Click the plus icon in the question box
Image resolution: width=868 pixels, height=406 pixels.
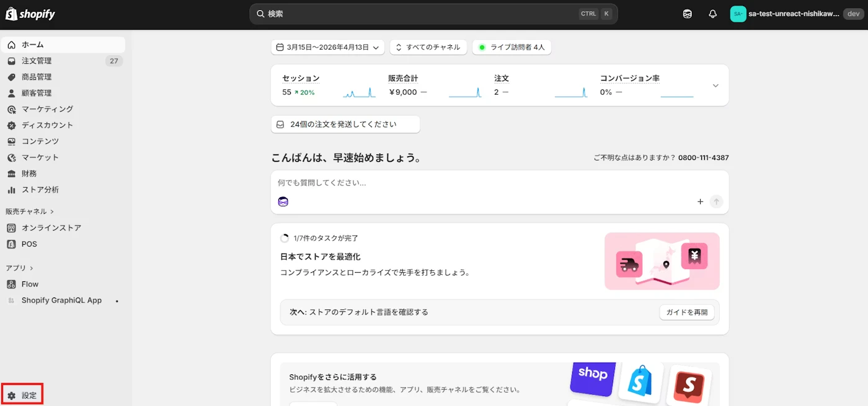(x=701, y=201)
